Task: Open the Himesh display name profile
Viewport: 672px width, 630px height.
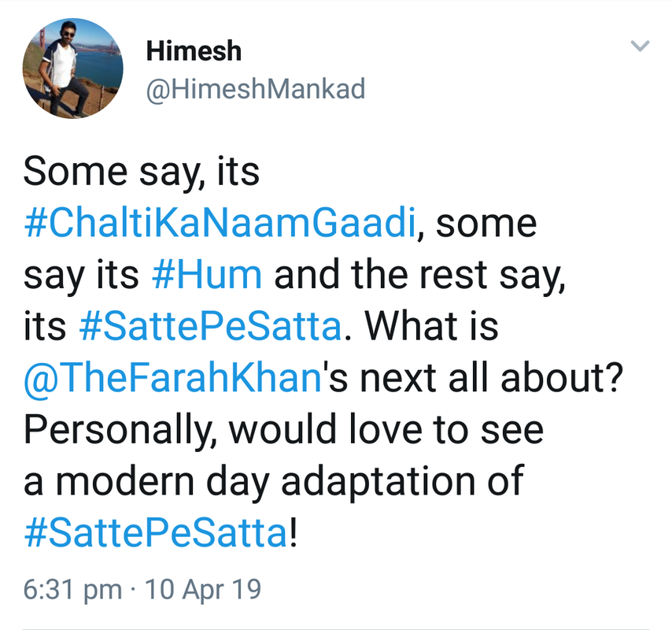Action: 194,50
